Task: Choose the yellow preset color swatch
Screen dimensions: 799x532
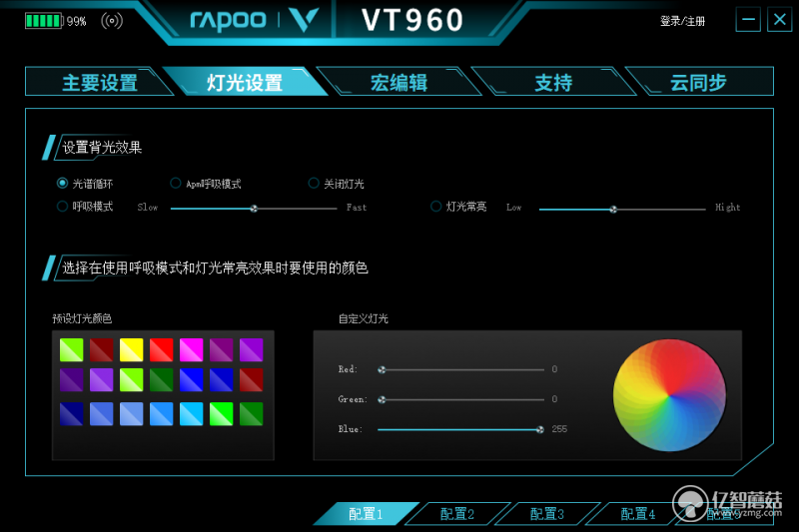Action: point(132,349)
